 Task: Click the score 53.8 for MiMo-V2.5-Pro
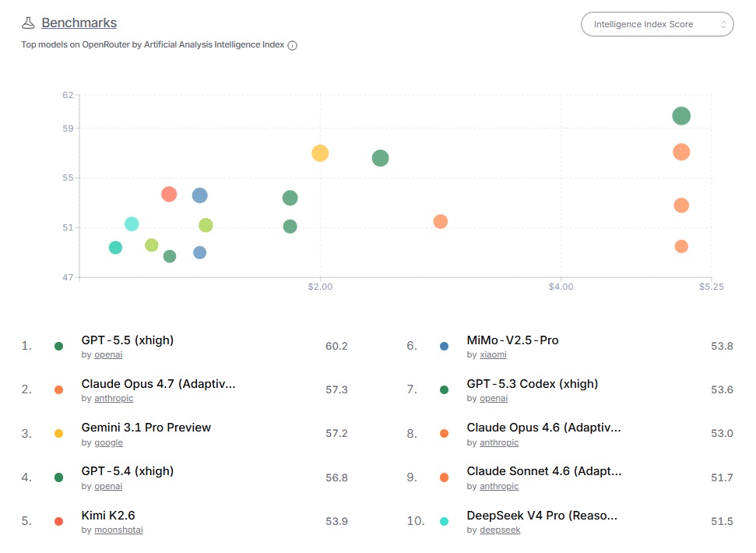pos(722,346)
